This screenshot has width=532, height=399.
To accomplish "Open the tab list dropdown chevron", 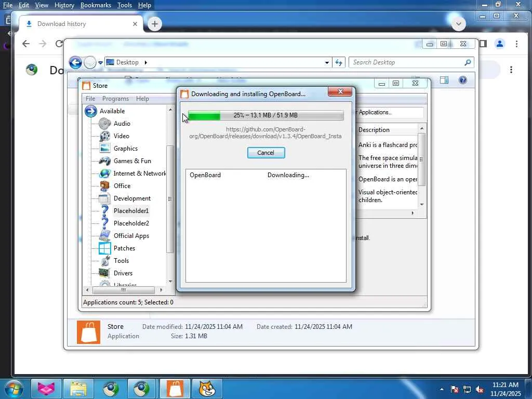I will click(x=459, y=24).
